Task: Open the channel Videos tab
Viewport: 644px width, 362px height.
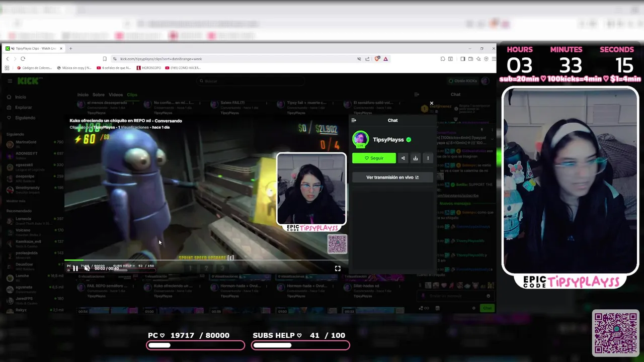Action: 116,95
